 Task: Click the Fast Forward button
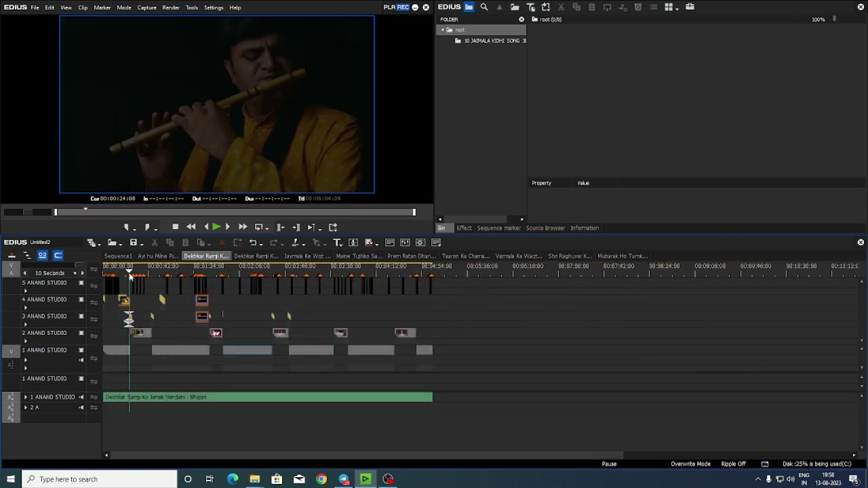[243, 227]
